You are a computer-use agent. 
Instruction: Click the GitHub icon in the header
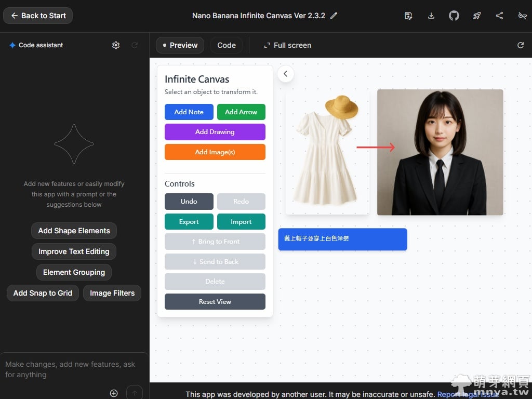(454, 16)
